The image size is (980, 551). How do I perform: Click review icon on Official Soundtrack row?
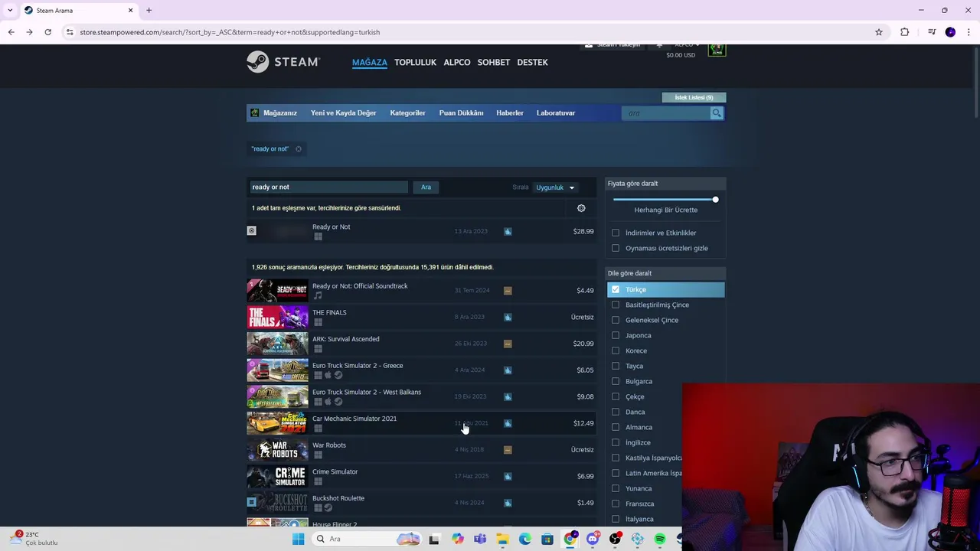pos(508,290)
